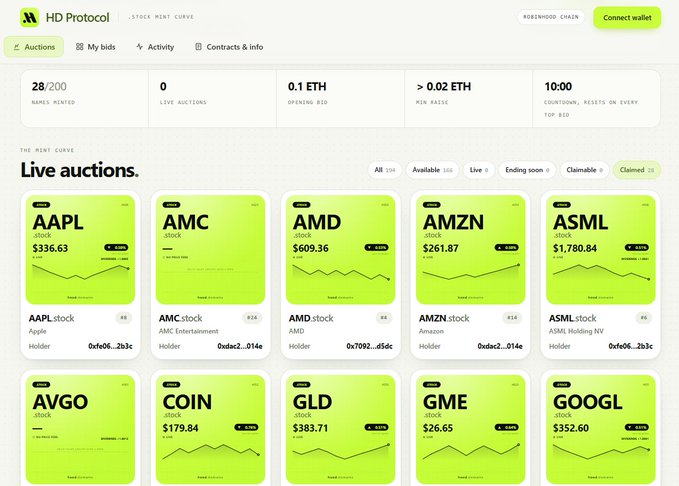
Task: Open the AMZN stock card image
Action: [x=471, y=249]
